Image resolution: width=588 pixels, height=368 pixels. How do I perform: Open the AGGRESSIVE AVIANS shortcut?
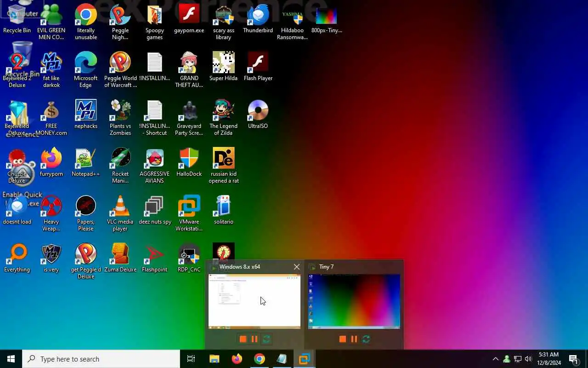pos(155,166)
